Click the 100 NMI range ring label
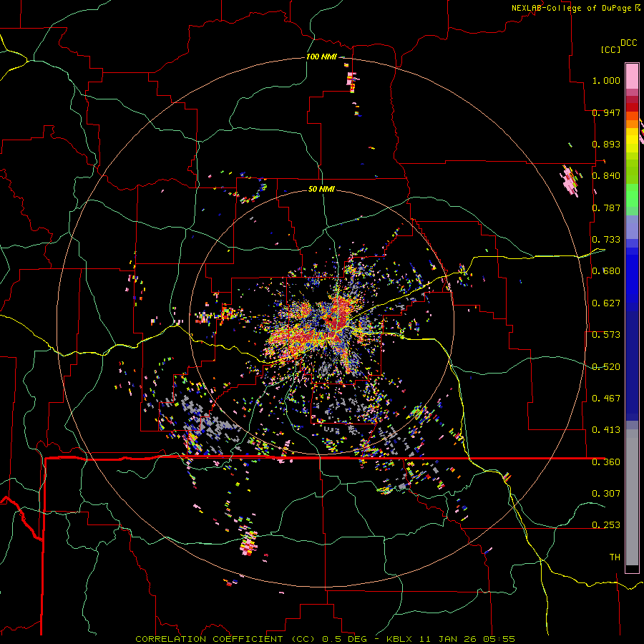Image resolution: width=644 pixels, height=644 pixels. 321,57
